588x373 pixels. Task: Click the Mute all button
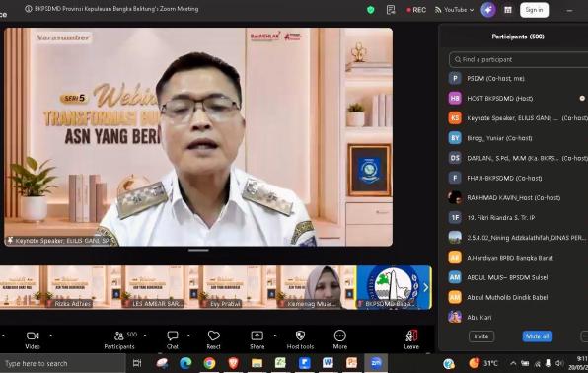coord(537,336)
